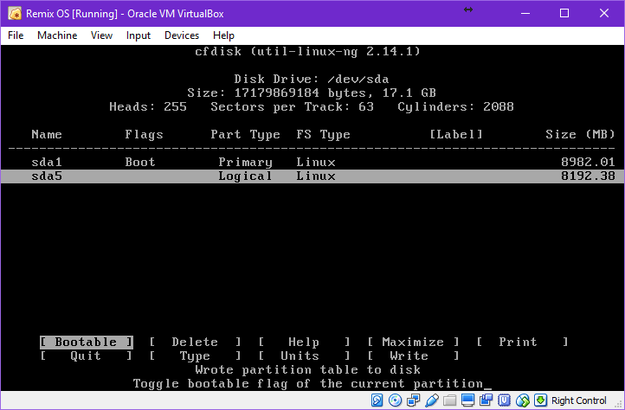Click the hard disk activity status icon

pyautogui.click(x=377, y=400)
